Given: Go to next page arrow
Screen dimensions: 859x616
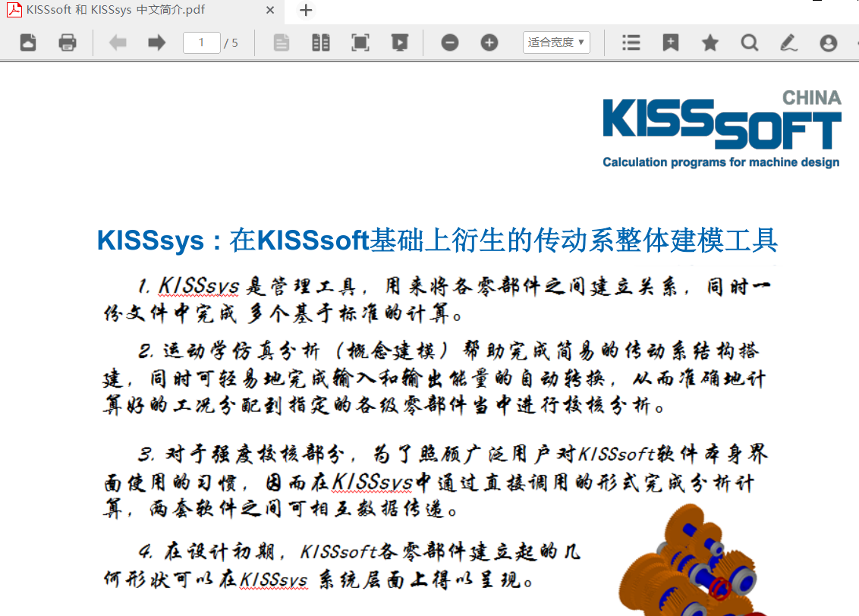Looking at the screenshot, I should tap(156, 42).
